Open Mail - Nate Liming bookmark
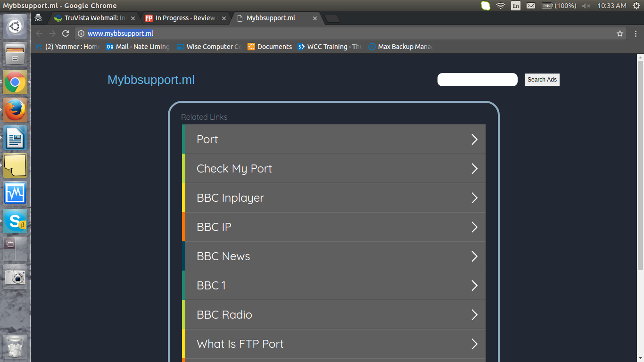644x362 pixels. (138, 47)
